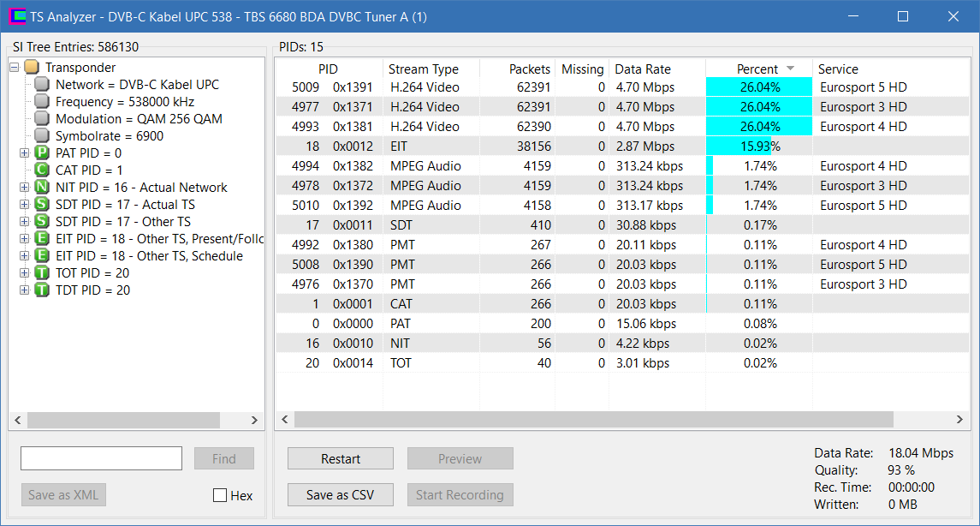Click the green C icon for CAT PID

(x=42, y=170)
